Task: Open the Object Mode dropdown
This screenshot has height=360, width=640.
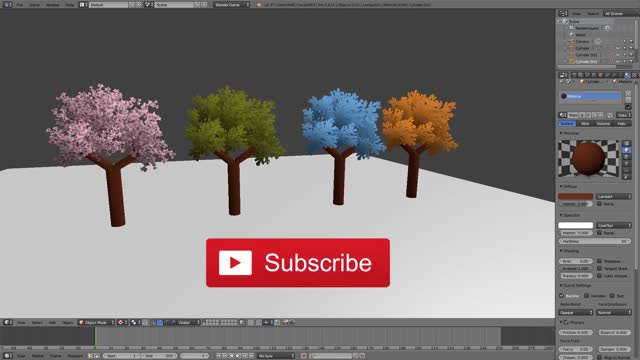Action: 97,322
